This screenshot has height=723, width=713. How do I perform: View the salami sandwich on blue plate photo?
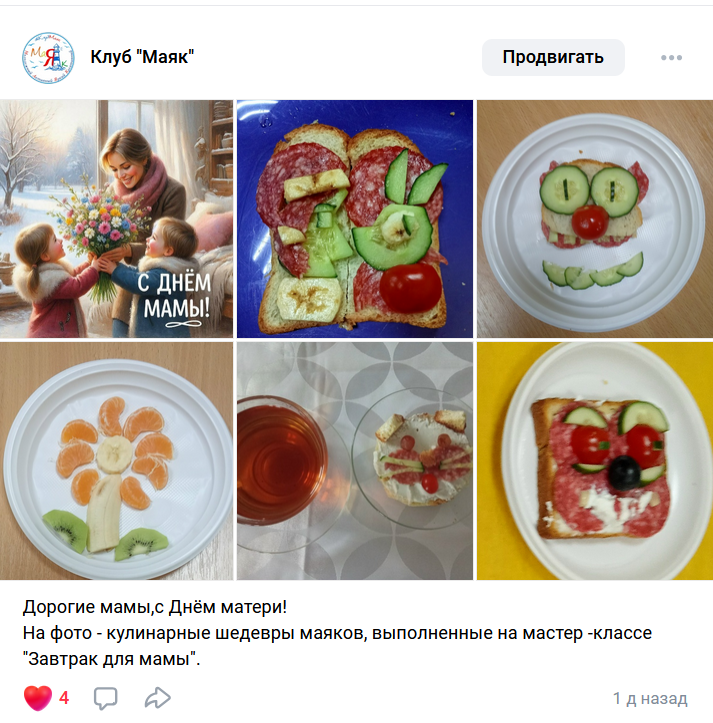pyautogui.click(x=355, y=219)
